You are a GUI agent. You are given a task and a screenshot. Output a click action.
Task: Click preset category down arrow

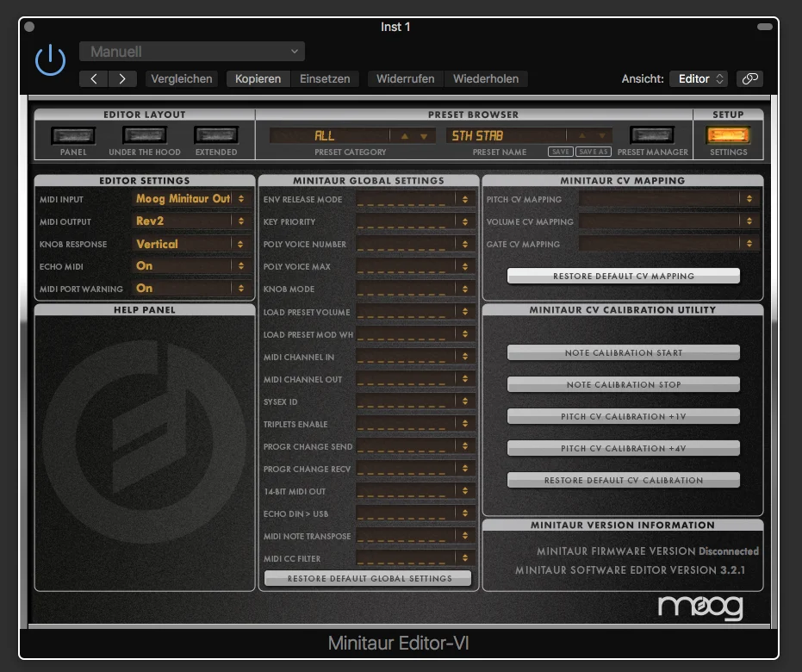[x=424, y=136]
